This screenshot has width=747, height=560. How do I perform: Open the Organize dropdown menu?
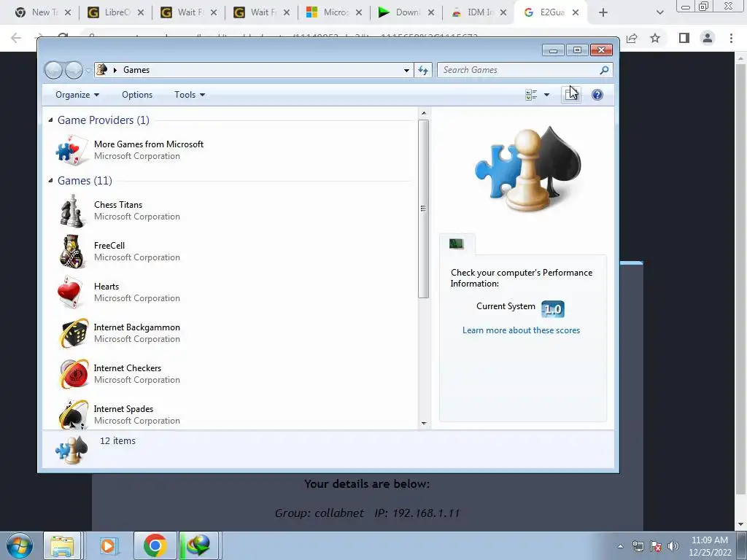[x=77, y=95]
